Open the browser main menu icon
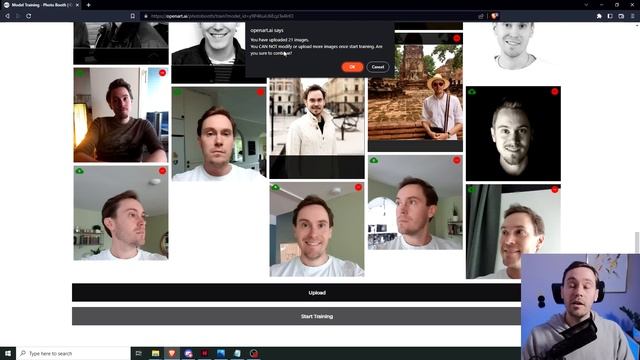 632,16
